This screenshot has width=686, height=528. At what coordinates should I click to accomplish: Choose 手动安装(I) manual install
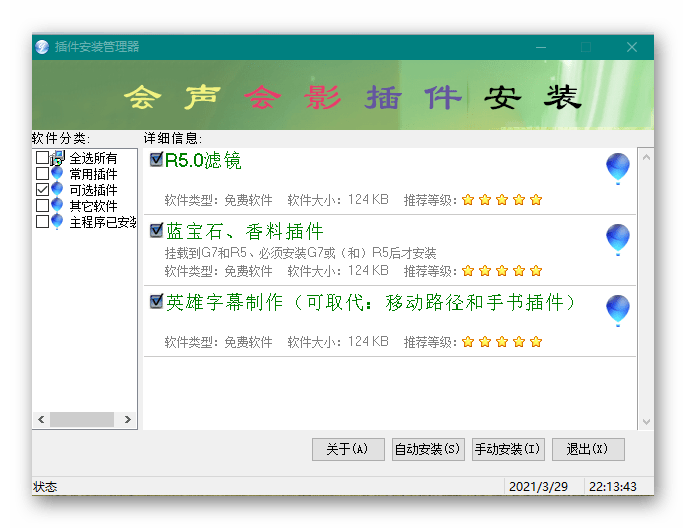click(508, 449)
